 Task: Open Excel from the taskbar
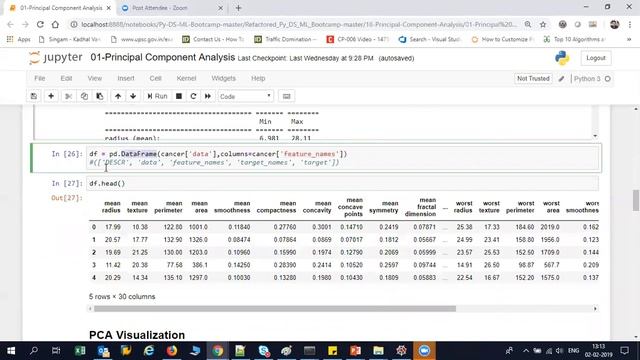[x=80, y=351]
